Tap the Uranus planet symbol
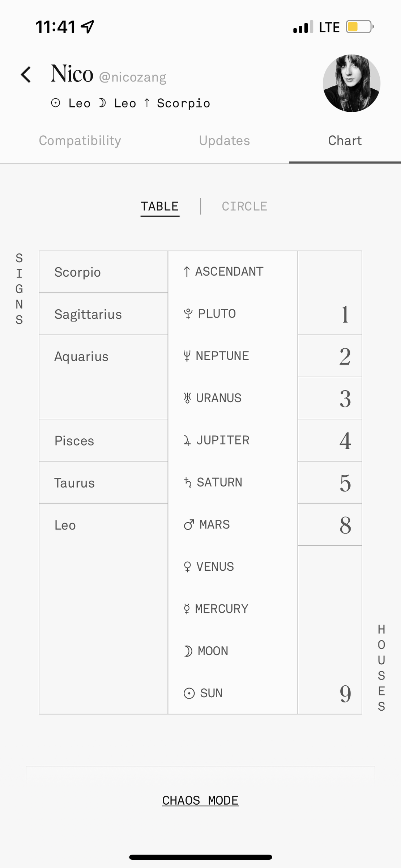This screenshot has width=401, height=868. pos(187,398)
